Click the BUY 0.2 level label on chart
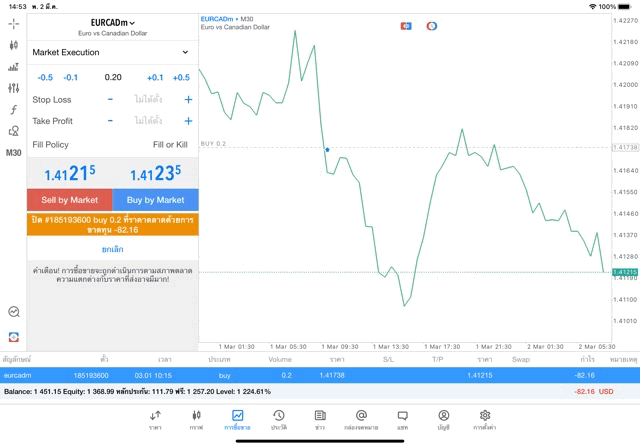The height and width of the screenshot is (447, 640). pos(213,144)
